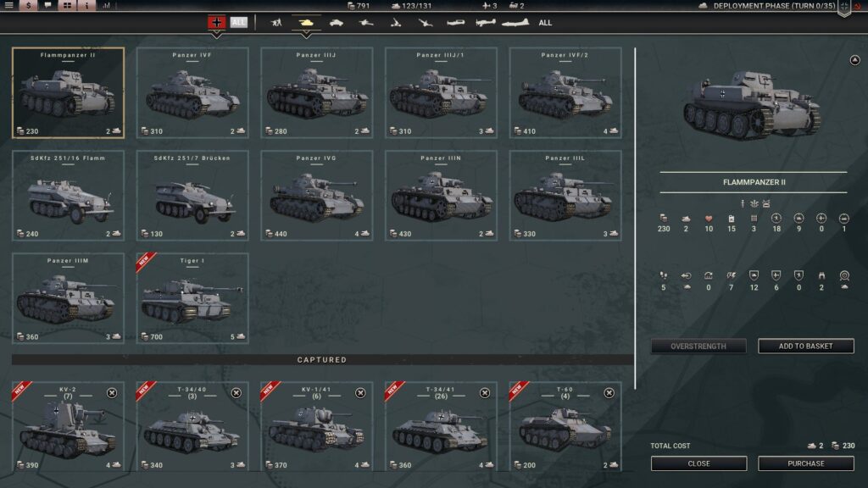Select the Tiger I unit card

(x=192, y=298)
